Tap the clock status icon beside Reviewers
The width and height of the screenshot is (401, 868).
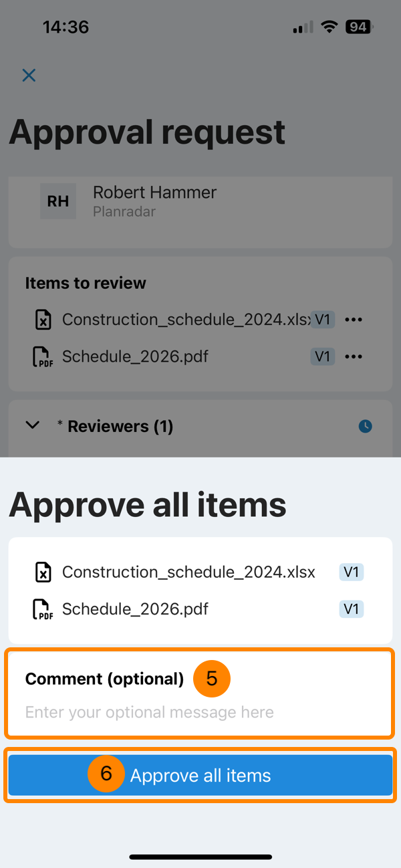365,426
